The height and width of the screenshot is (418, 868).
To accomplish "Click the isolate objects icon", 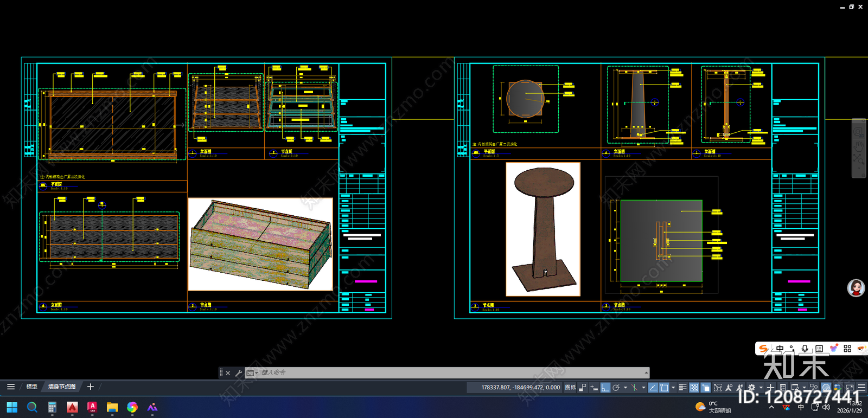I will [813, 387].
